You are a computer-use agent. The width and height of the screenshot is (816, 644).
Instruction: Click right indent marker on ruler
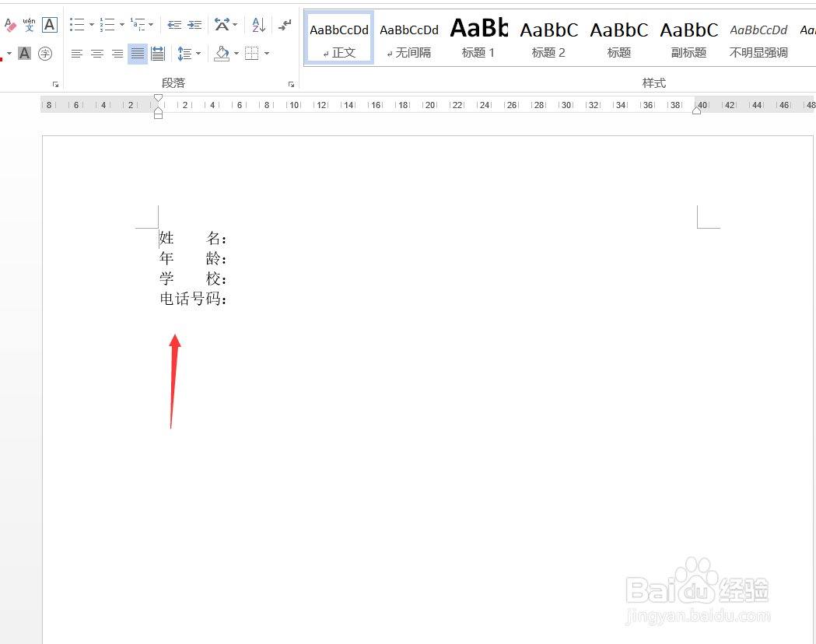point(696,110)
